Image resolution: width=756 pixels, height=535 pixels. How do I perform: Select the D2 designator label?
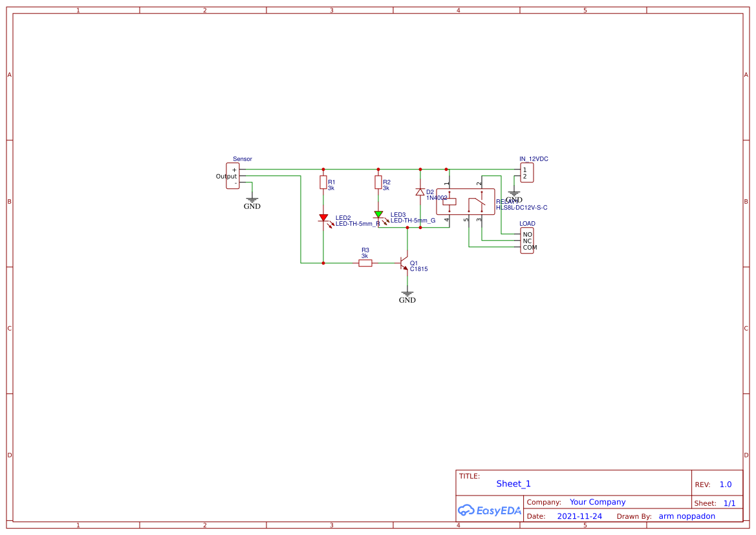(x=430, y=192)
